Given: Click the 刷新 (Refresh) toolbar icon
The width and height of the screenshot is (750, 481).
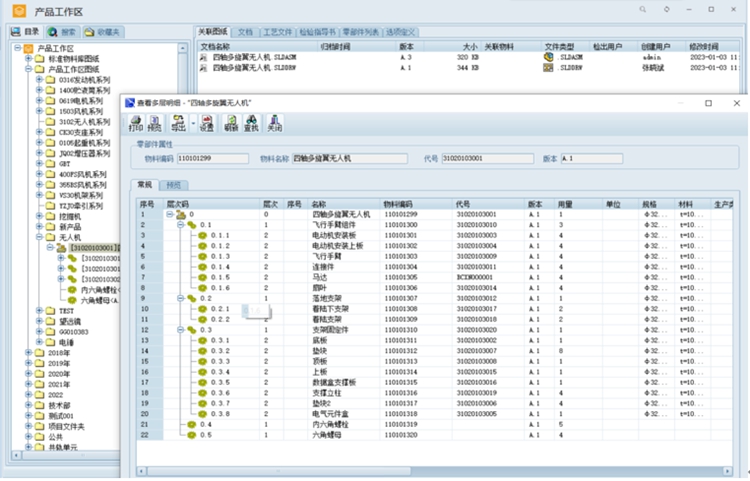Looking at the screenshot, I should click(231, 124).
